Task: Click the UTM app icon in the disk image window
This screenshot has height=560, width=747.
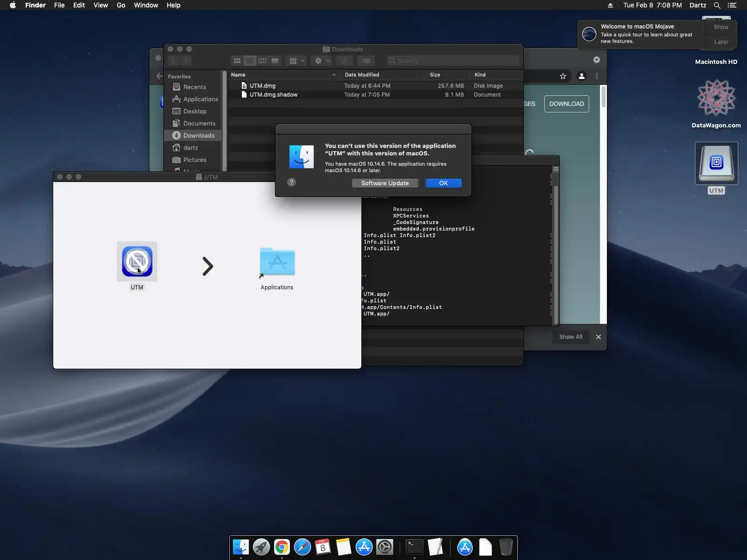Action: [137, 261]
